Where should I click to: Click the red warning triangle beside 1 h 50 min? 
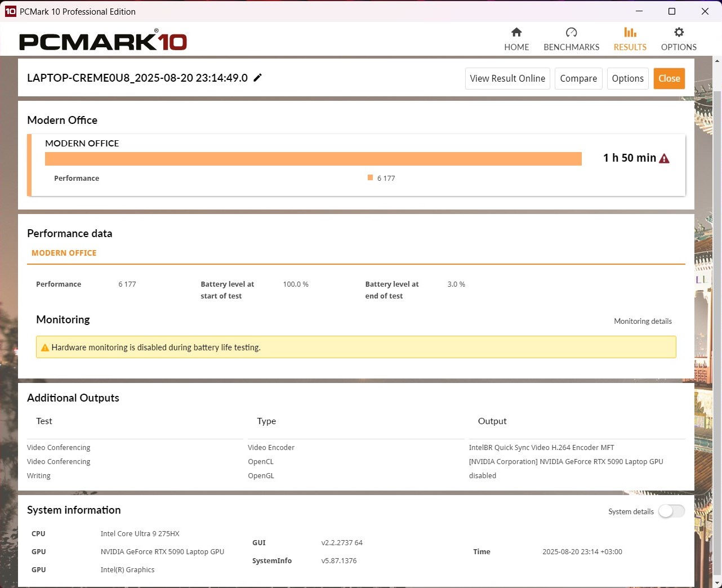point(665,159)
